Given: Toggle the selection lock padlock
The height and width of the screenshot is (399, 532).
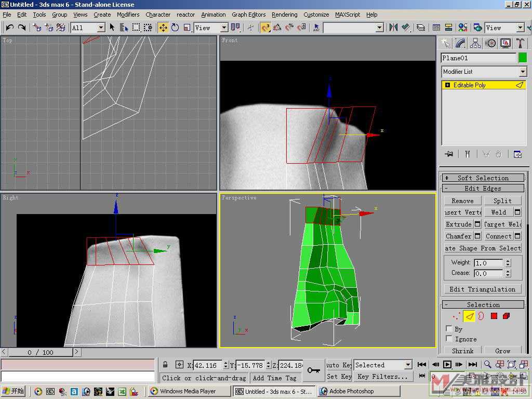Looking at the screenshot, I should [165, 365].
